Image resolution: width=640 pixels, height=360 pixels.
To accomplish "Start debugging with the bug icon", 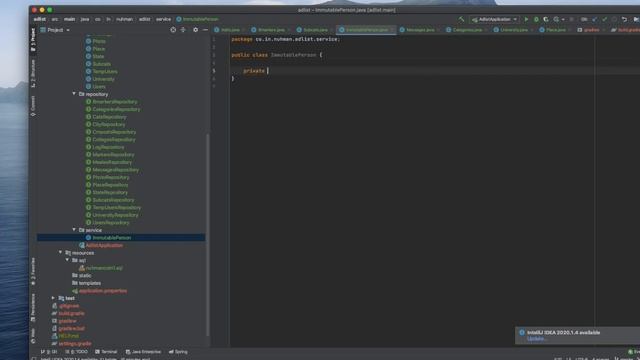I will tap(536, 19).
